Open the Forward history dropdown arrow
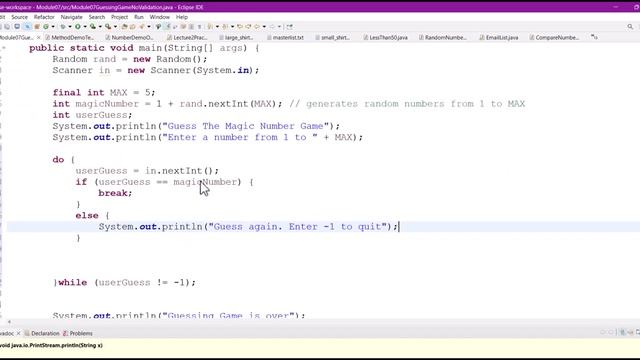This screenshot has width=640, height=360. pyautogui.click(x=280, y=27)
